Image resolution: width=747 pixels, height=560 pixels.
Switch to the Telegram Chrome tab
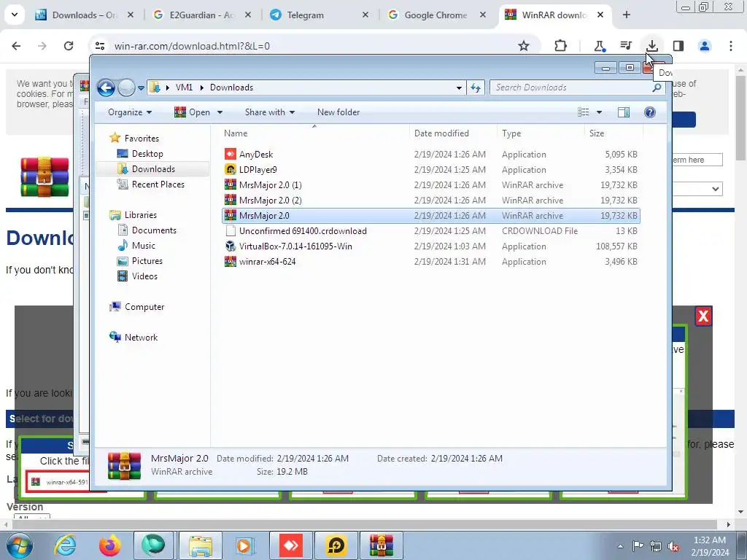click(x=318, y=15)
